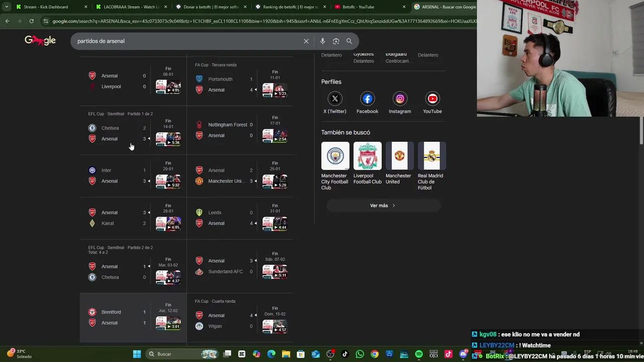644x362 pixels.
Task: Open CapCut from taskbar
Action: [x=242, y=354]
